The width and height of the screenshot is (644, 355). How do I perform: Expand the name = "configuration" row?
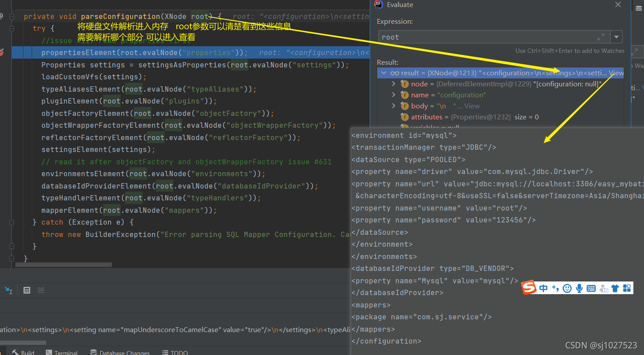coord(394,95)
